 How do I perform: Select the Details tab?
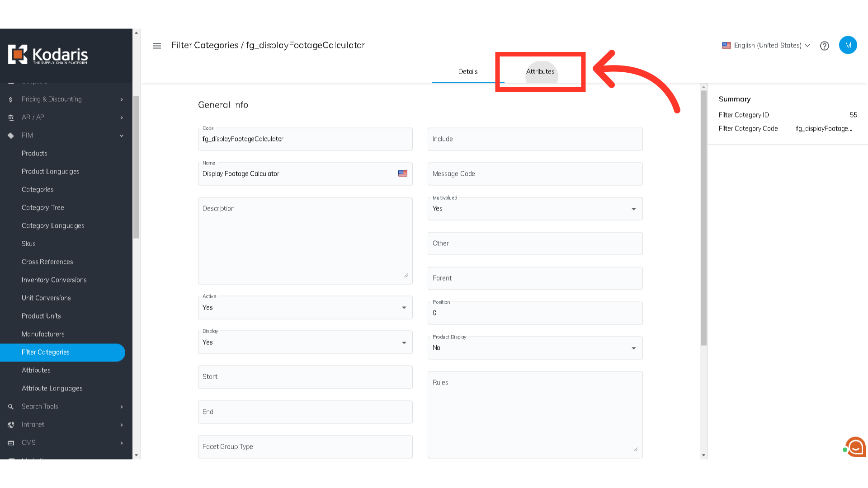[x=468, y=71]
